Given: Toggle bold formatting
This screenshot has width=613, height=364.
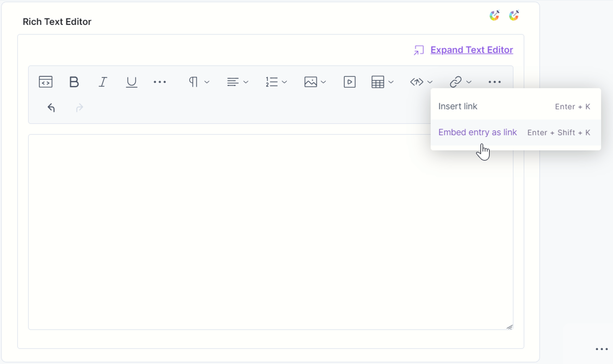Looking at the screenshot, I should coord(74,82).
